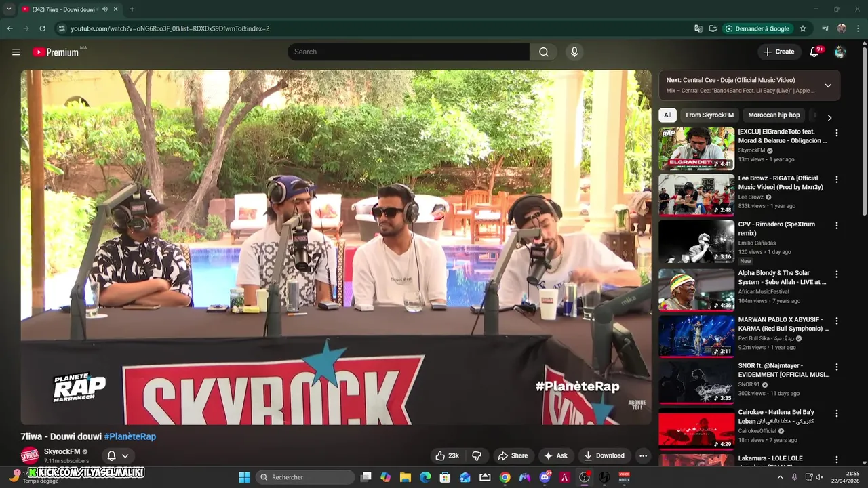The image size is (868, 488).
Task: Open Google Chrome from the taskbar
Action: (x=505, y=477)
